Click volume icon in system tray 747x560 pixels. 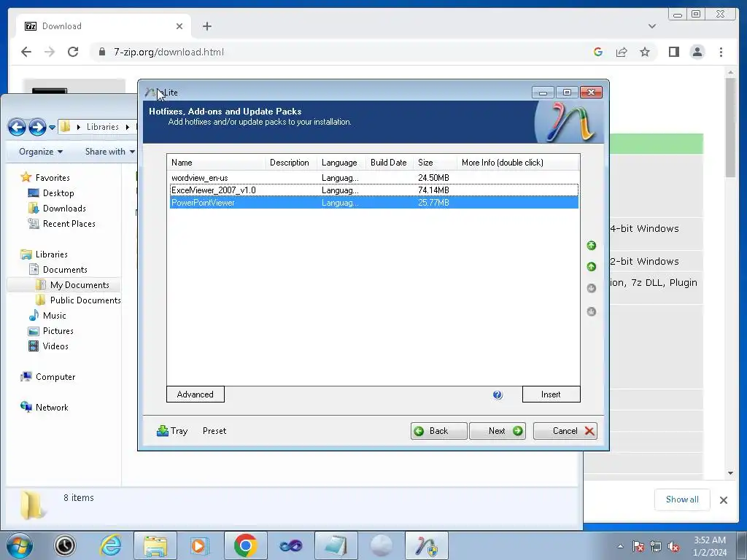point(673,547)
